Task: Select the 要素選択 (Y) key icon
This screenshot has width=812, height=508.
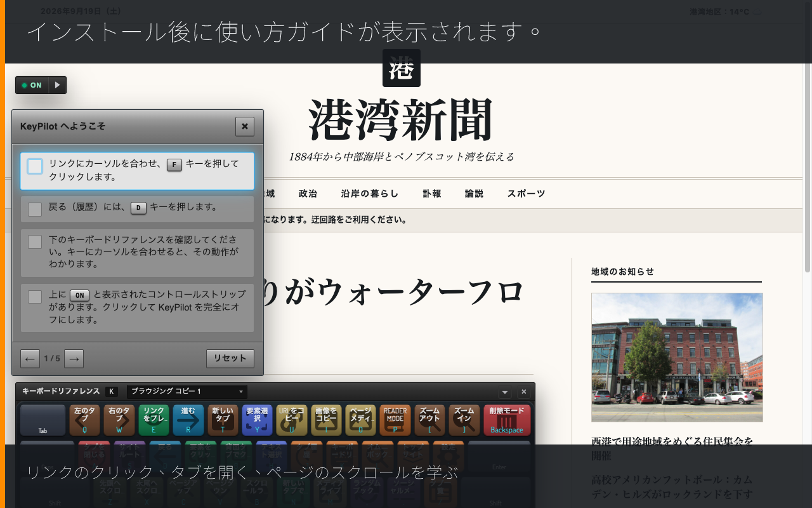Action: (257, 420)
